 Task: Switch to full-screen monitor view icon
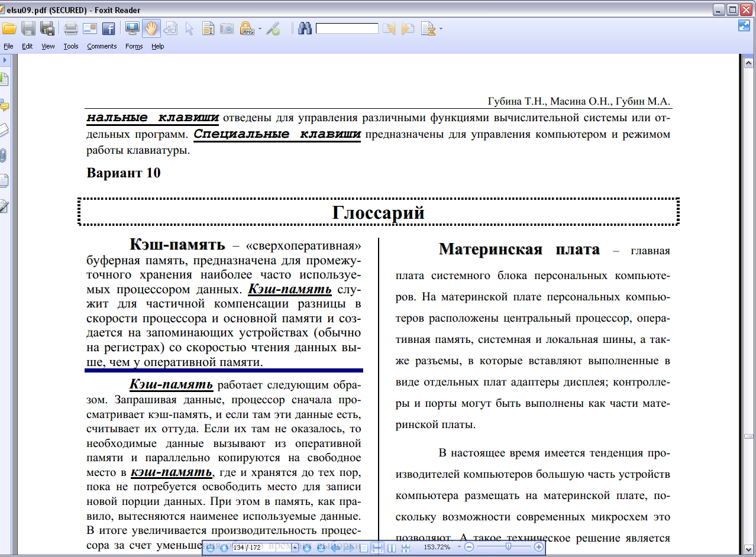click(132, 28)
